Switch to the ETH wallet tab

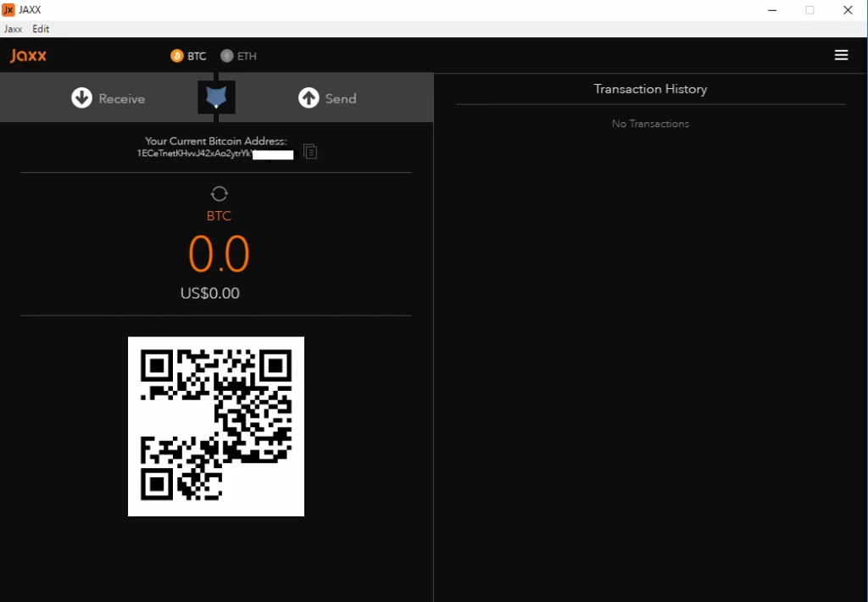[238, 56]
